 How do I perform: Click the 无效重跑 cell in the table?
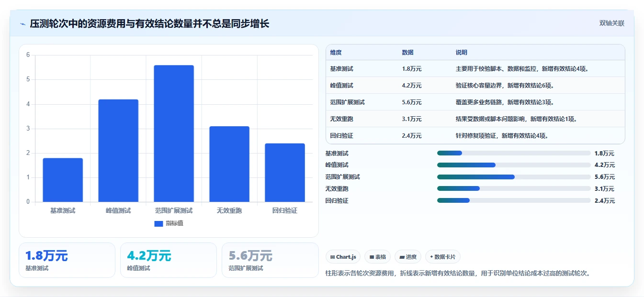341,119
